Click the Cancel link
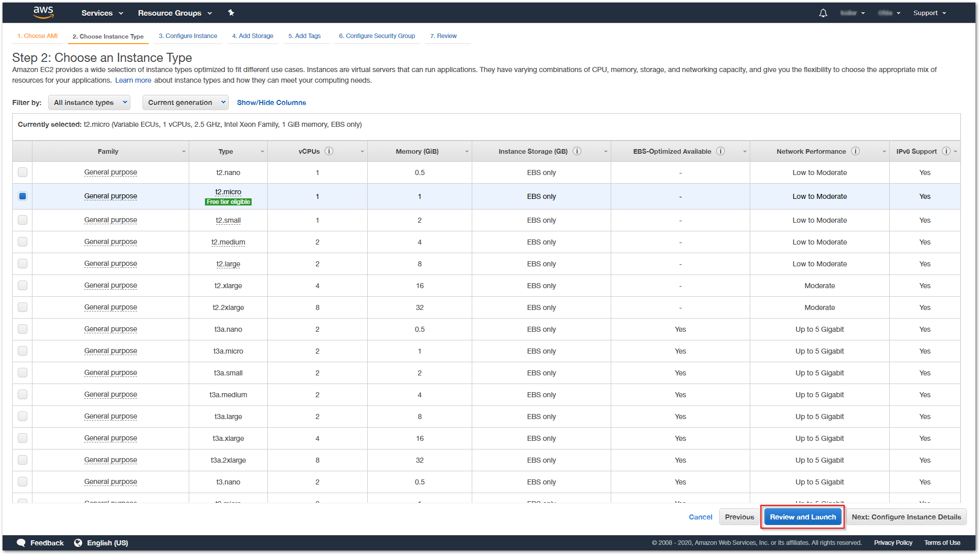 pos(700,517)
